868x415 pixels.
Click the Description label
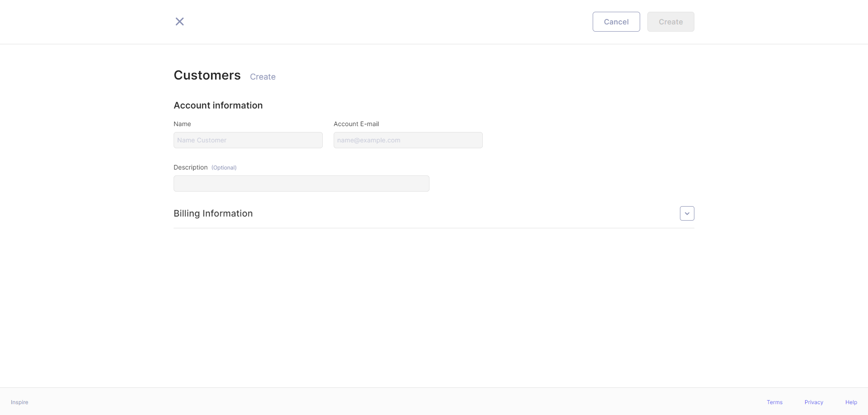[190, 167]
